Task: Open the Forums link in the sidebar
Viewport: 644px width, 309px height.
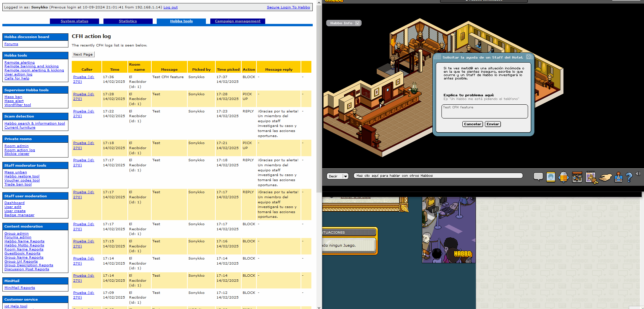Action: click(11, 44)
